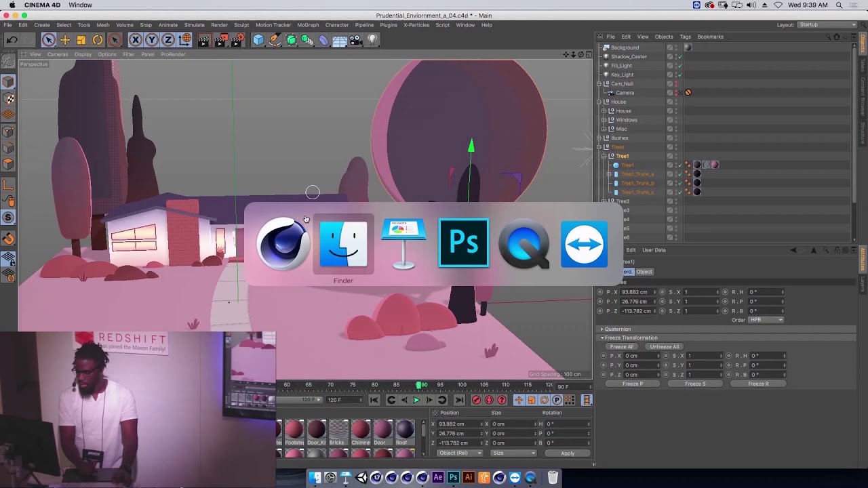Select the Object tab in Attributes
This screenshot has height=488, width=868.
(644, 272)
